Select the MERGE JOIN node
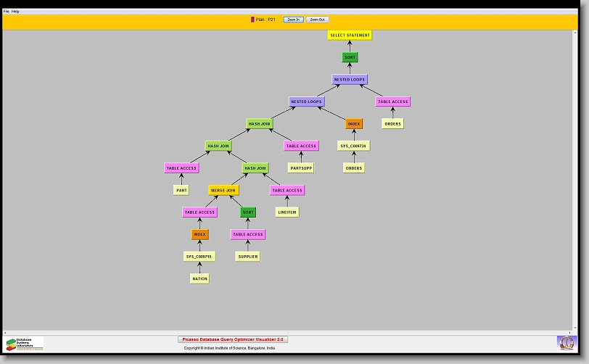The image size is (589, 364). point(223,190)
